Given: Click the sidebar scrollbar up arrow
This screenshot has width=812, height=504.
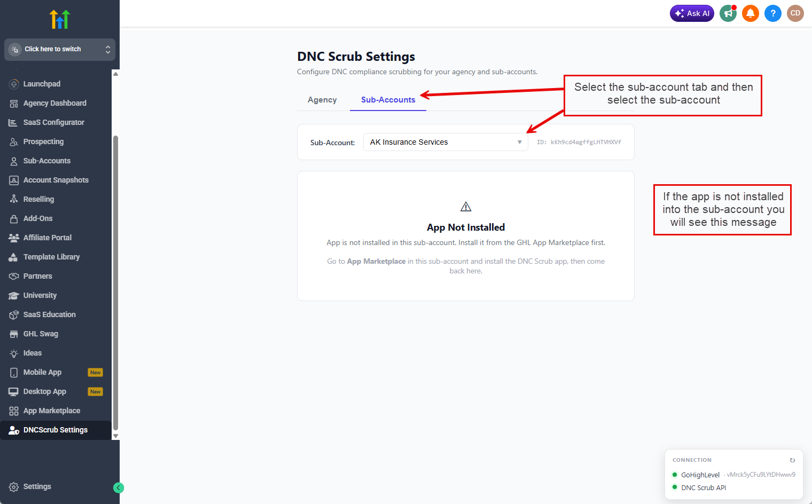Looking at the screenshot, I should tap(115, 74).
